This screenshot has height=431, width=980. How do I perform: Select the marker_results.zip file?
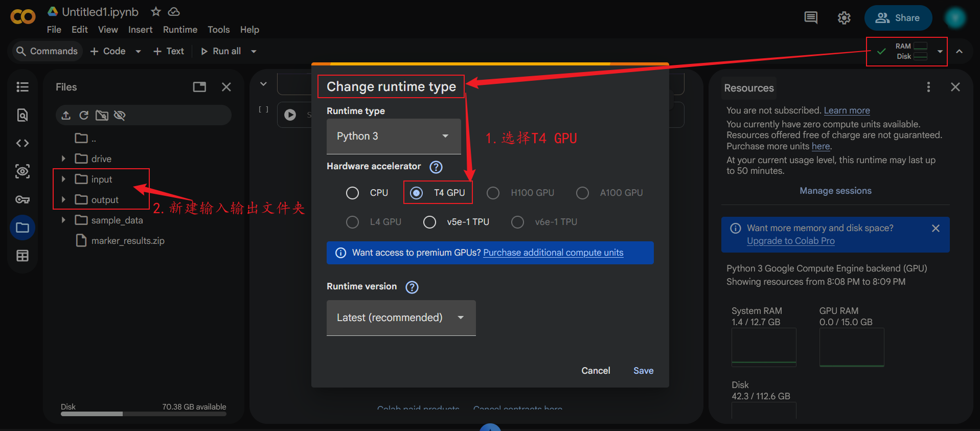coord(127,240)
